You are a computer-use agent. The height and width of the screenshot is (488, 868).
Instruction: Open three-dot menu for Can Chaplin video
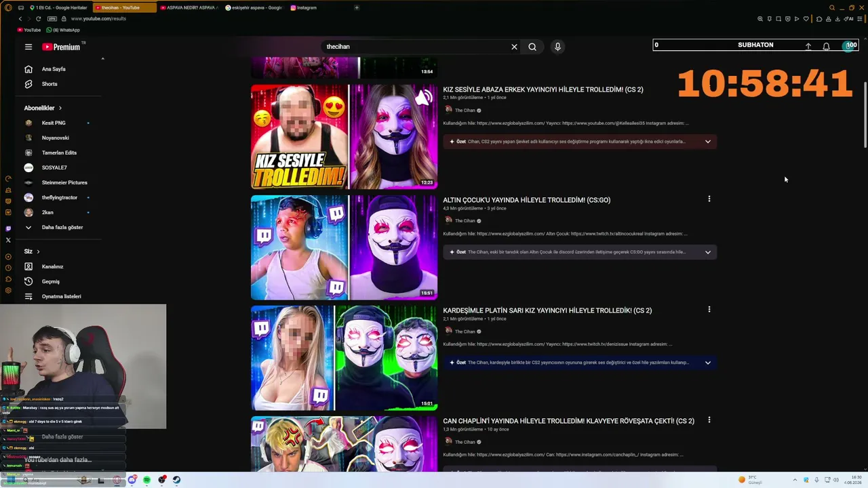pyautogui.click(x=709, y=420)
